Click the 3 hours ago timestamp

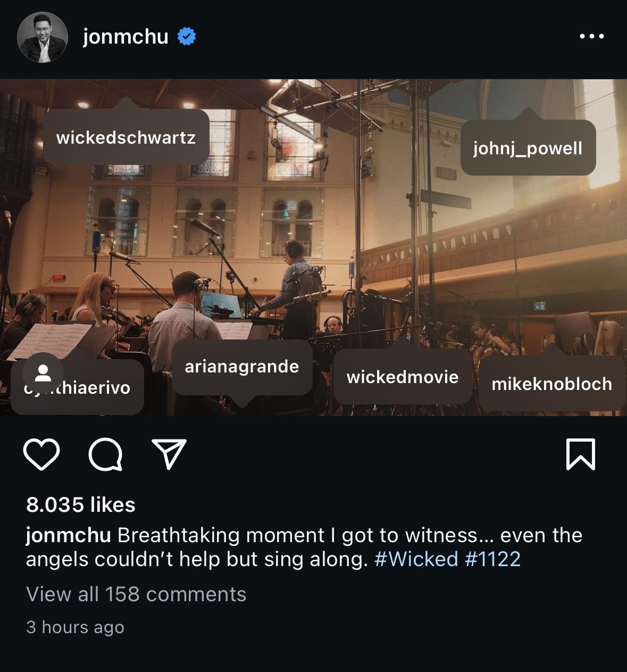75,627
